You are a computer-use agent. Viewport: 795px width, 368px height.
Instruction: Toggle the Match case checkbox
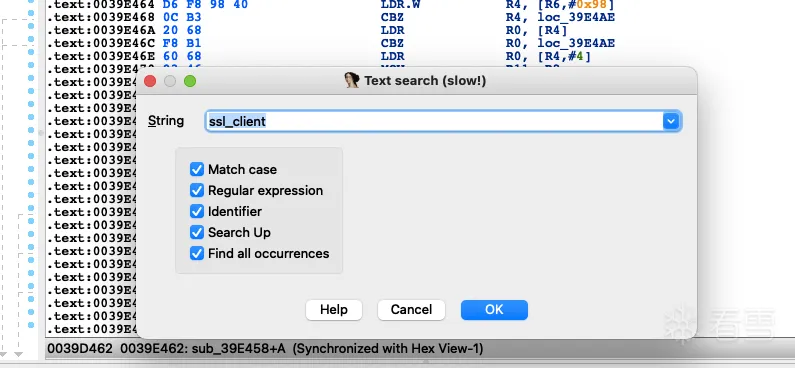[x=197, y=169]
